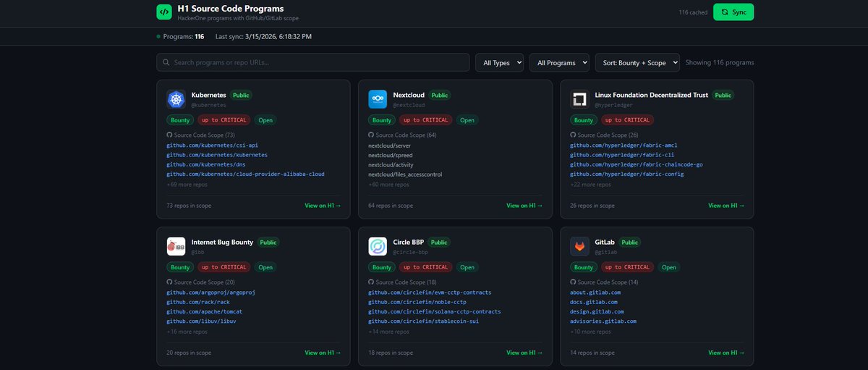The image size is (868, 370).
Task: Click +14 more repos in Circle BBP card
Action: pyautogui.click(x=388, y=331)
